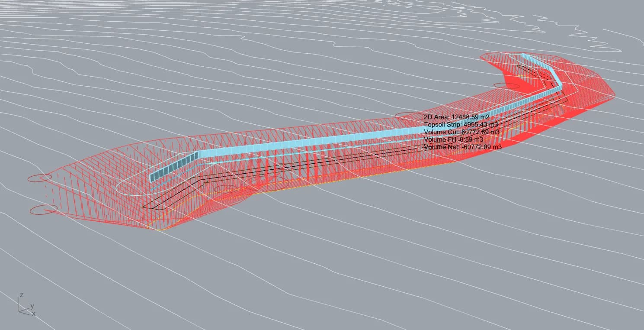Click the "2D Area: 12488.59 m2" label
The image size is (644, 330).
(x=456, y=117)
